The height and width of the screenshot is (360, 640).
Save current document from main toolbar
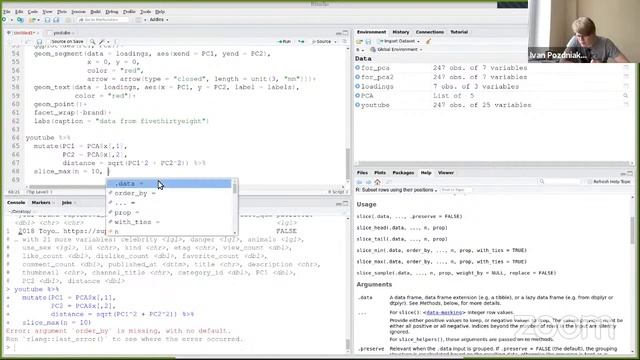coord(47,20)
